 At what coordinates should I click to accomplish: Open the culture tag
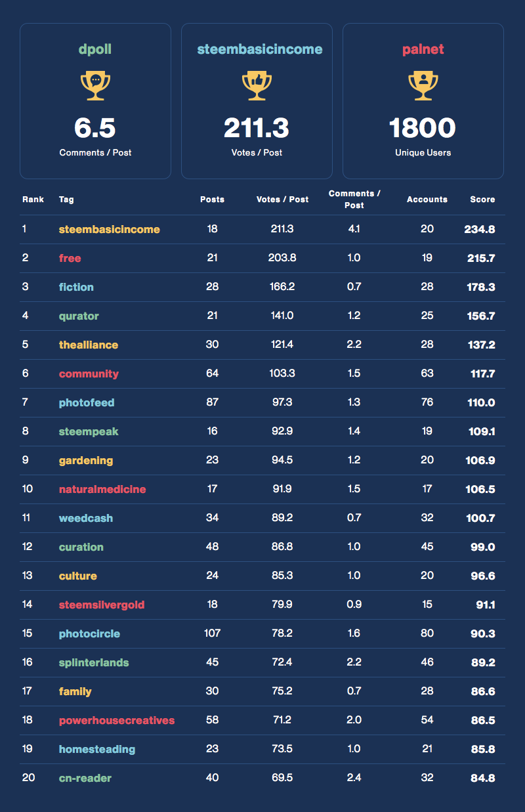[x=78, y=576]
